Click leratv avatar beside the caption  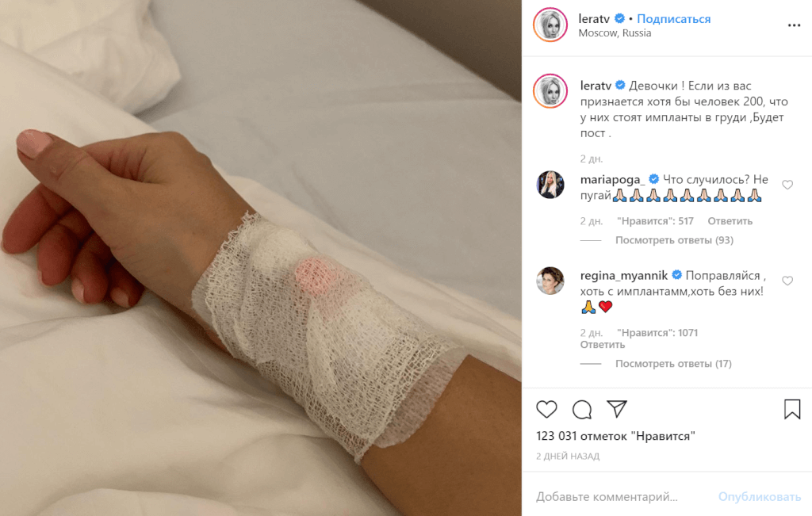pos(550,91)
